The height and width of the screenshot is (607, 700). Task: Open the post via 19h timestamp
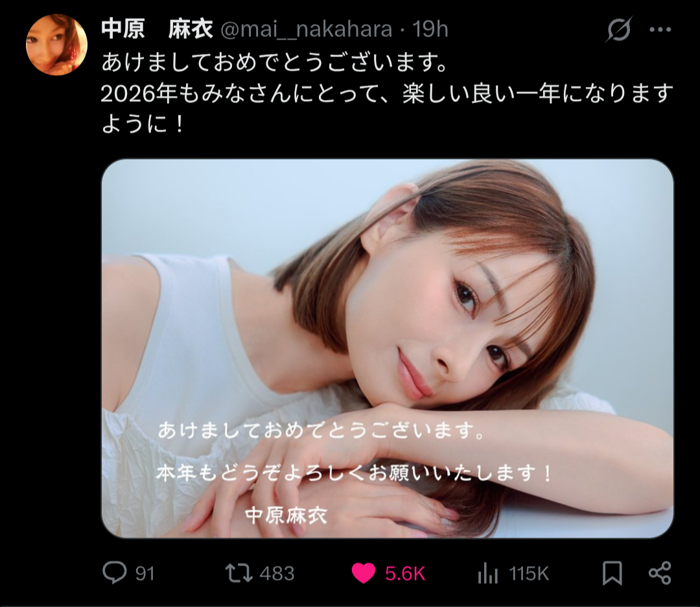tap(430, 29)
